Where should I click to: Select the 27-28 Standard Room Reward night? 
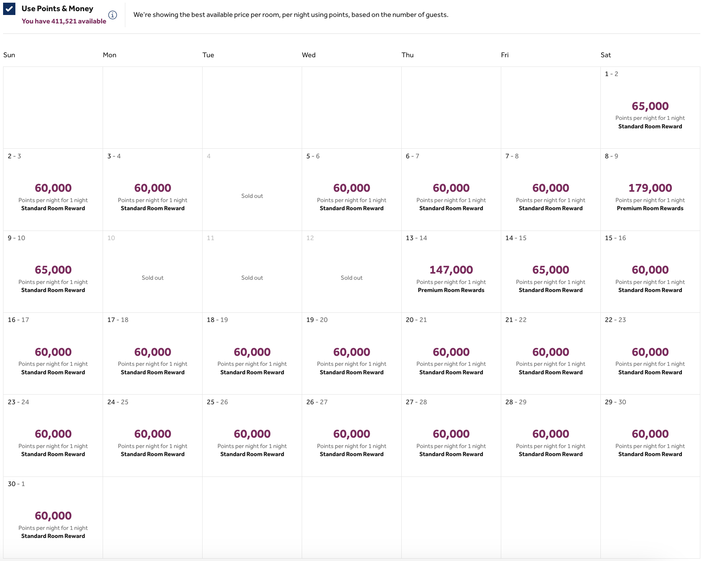point(451,435)
